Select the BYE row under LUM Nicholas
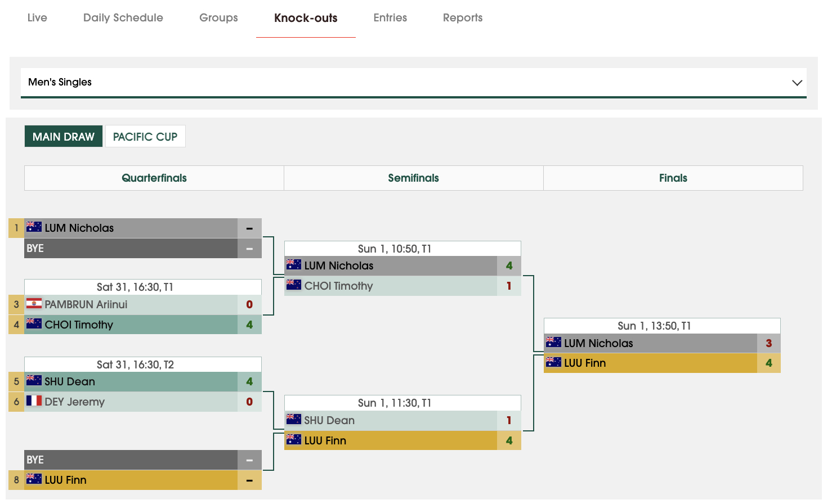The width and height of the screenshot is (832, 504). 143,248
